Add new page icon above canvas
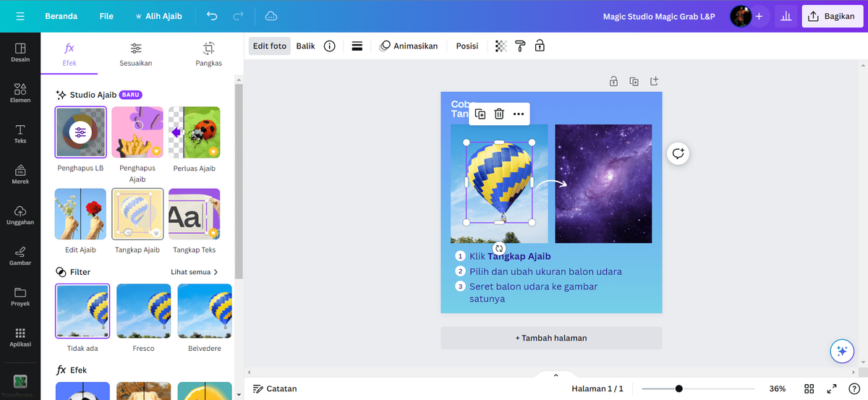Image resolution: width=868 pixels, height=400 pixels. [x=654, y=81]
